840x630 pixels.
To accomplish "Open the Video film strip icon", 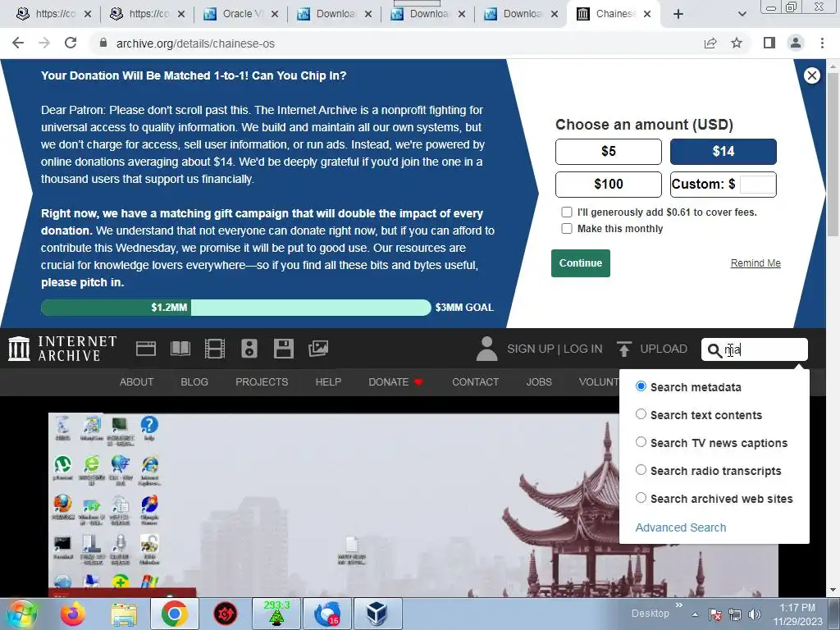I will click(x=215, y=349).
